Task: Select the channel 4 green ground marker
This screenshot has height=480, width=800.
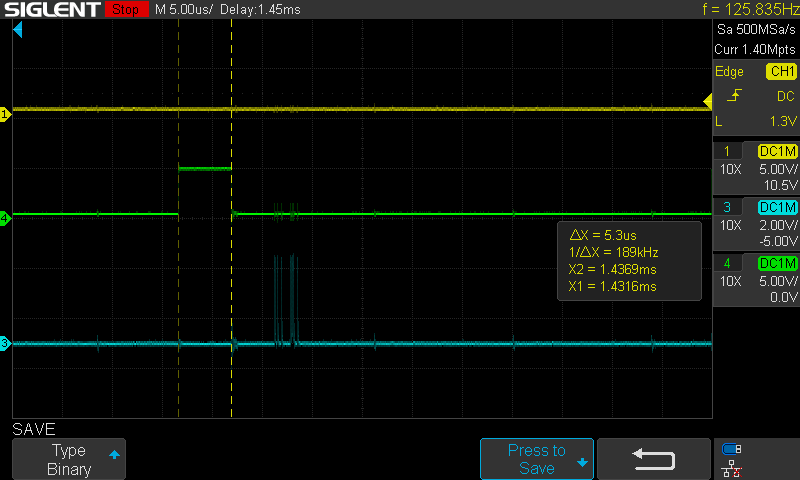Action: click(x=5, y=218)
